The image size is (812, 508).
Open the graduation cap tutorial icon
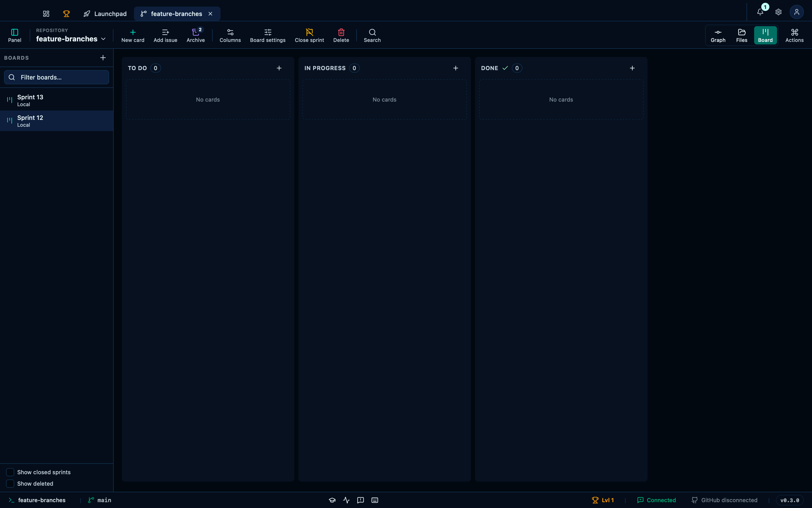click(x=332, y=500)
